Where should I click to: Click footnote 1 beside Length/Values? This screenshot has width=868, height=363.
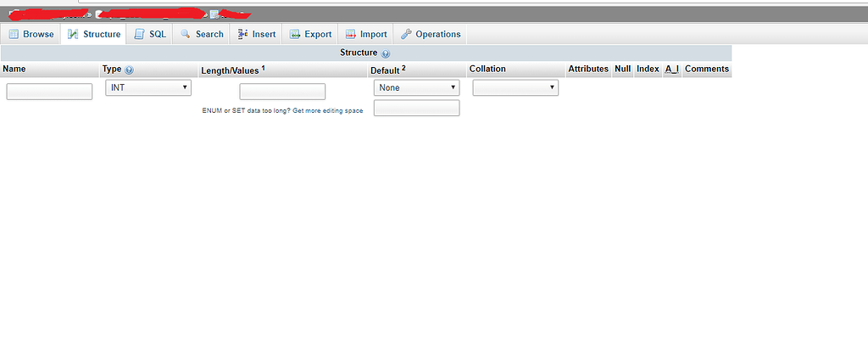(x=264, y=68)
